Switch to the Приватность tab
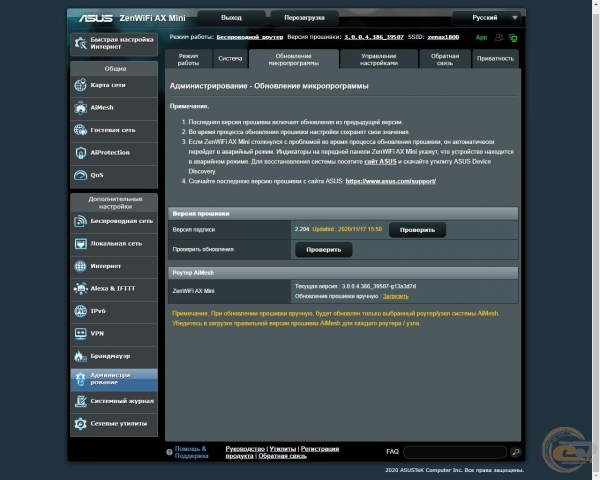The image size is (600, 480). pyautogui.click(x=495, y=59)
